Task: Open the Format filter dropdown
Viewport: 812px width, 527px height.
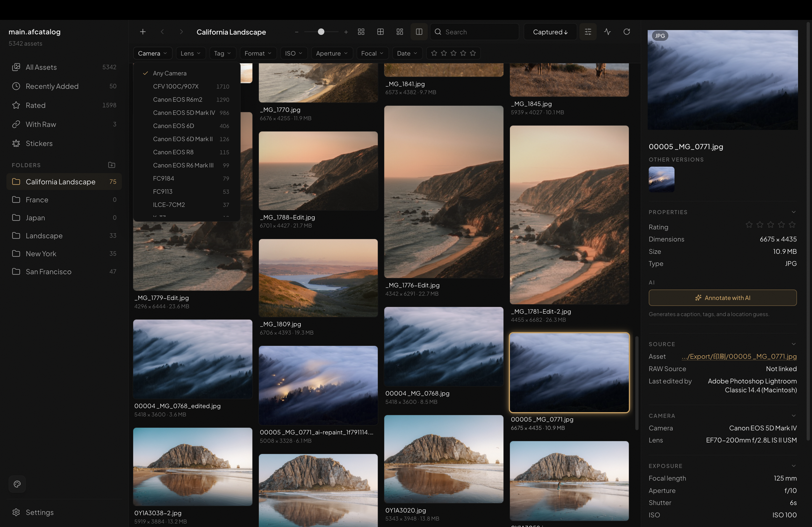Action: tap(258, 53)
